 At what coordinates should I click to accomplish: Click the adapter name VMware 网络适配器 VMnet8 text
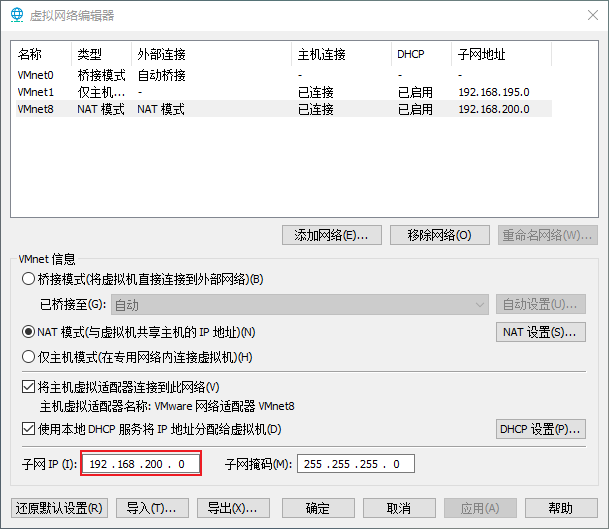(x=224, y=406)
